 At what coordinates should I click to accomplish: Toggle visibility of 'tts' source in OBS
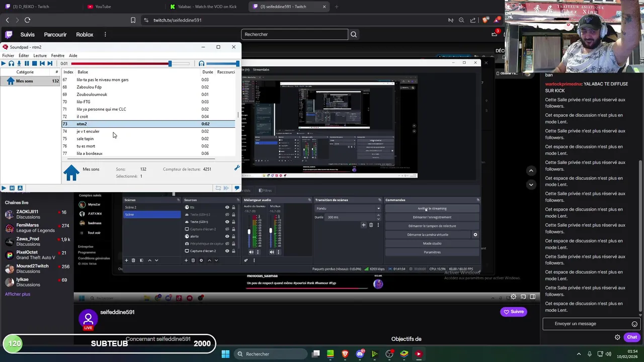click(227, 207)
